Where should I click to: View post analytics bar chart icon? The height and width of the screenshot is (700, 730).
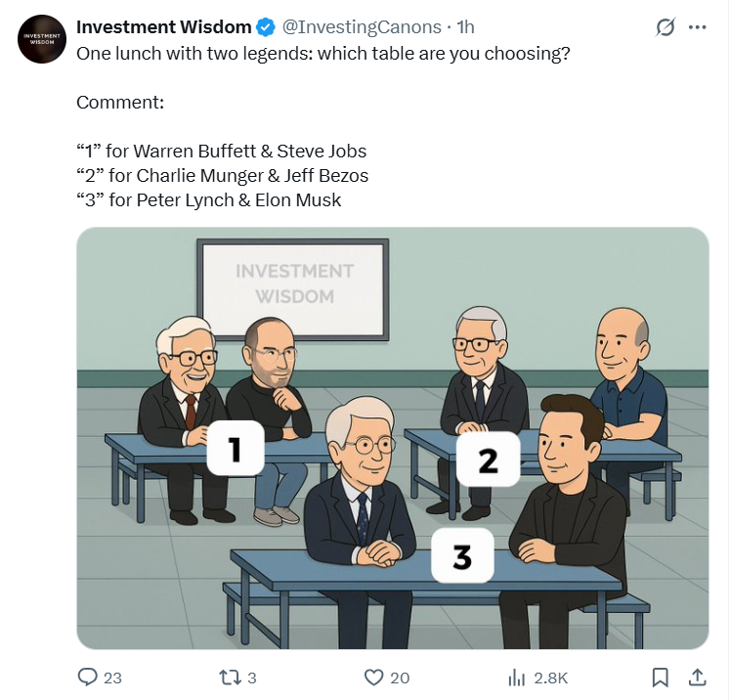517,678
